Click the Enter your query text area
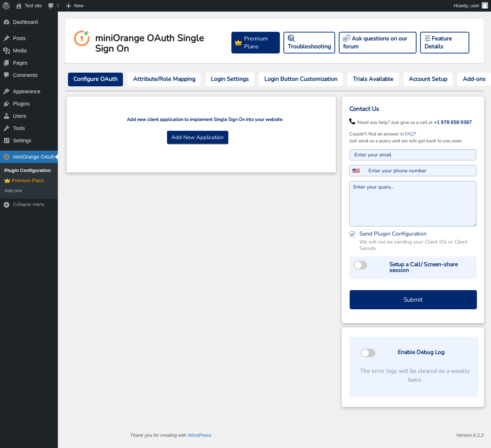491x448 pixels. [x=413, y=204]
